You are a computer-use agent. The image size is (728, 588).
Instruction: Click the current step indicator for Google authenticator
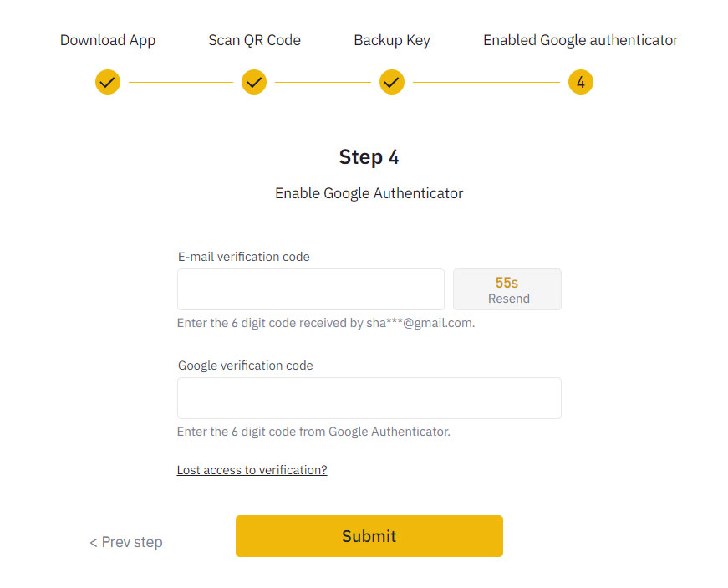click(580, 82)
